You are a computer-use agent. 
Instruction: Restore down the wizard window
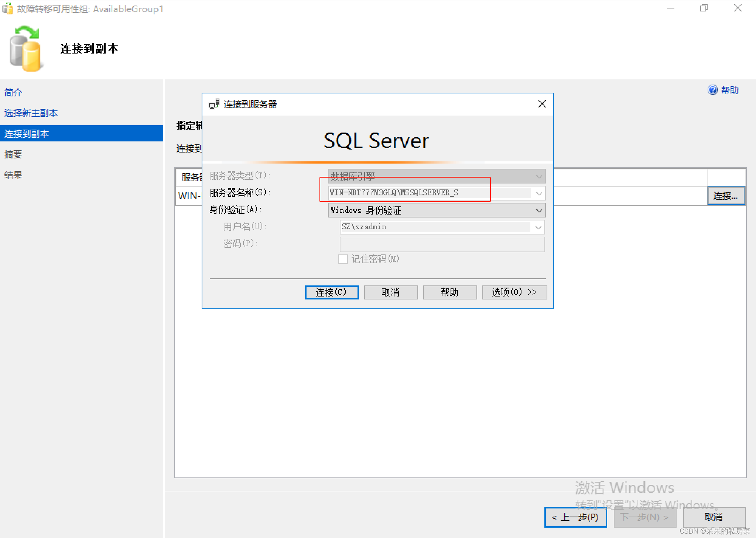point(704,8)
